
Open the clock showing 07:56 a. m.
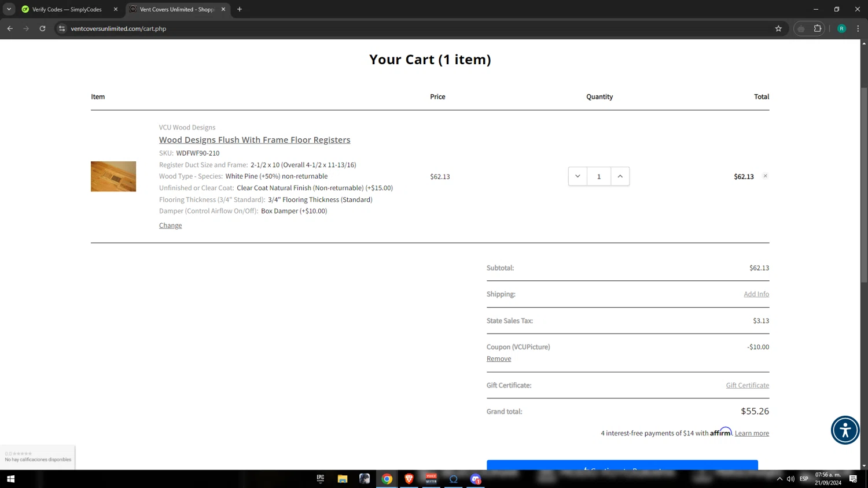828,479
